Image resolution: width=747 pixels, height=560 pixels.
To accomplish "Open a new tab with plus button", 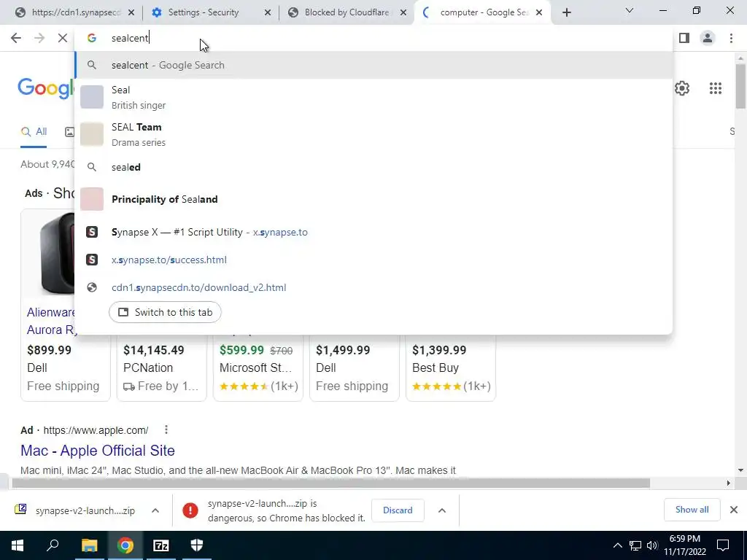I will (566, 12).
